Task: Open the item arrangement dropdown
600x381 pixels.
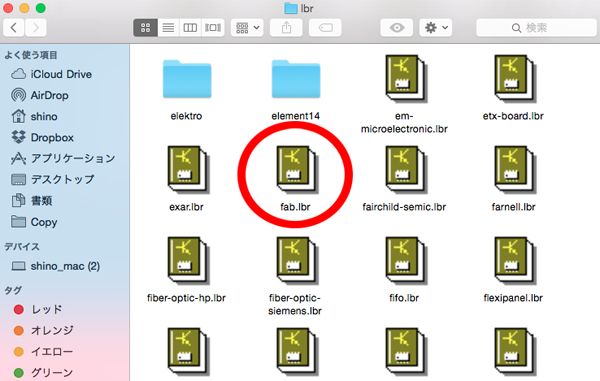Action: 247,28
